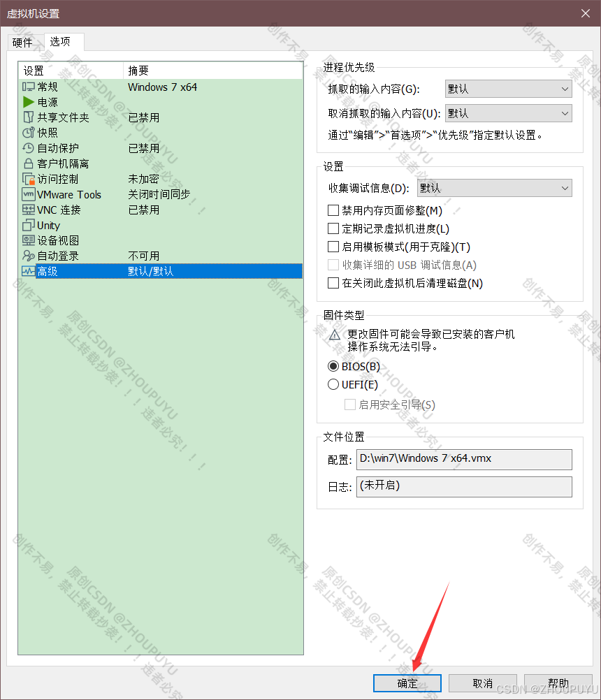Select the 客户机隔离 row
This screenshot has height=700, width=601.
[x=161, y=163]
